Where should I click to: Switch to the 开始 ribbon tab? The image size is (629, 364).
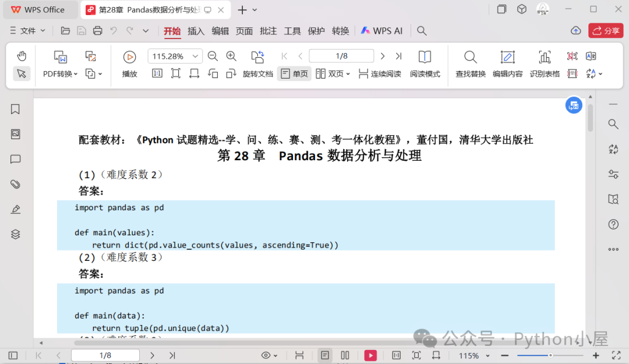172,31
